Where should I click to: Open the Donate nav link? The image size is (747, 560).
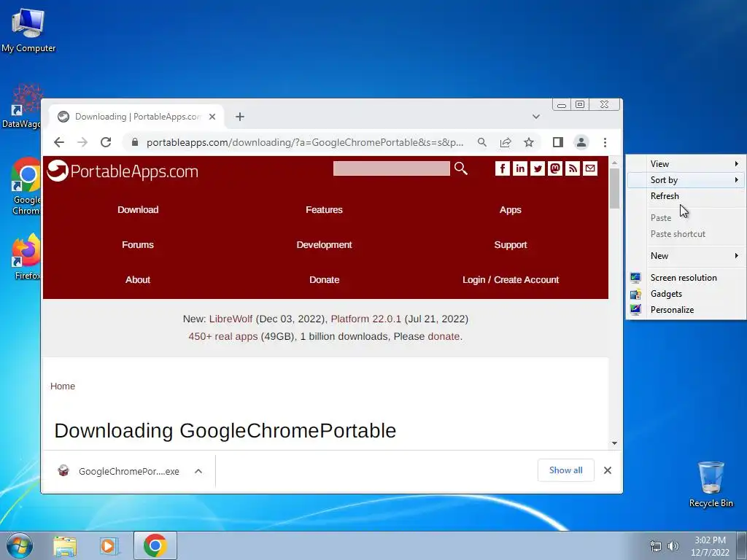[x=324, y=279]
